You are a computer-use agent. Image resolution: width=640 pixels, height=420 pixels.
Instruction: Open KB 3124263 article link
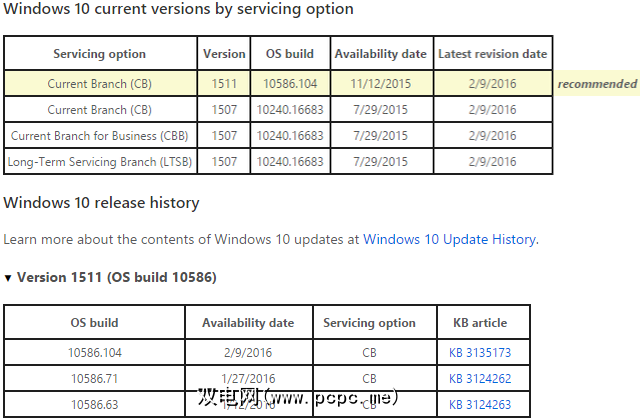[479, 404]
